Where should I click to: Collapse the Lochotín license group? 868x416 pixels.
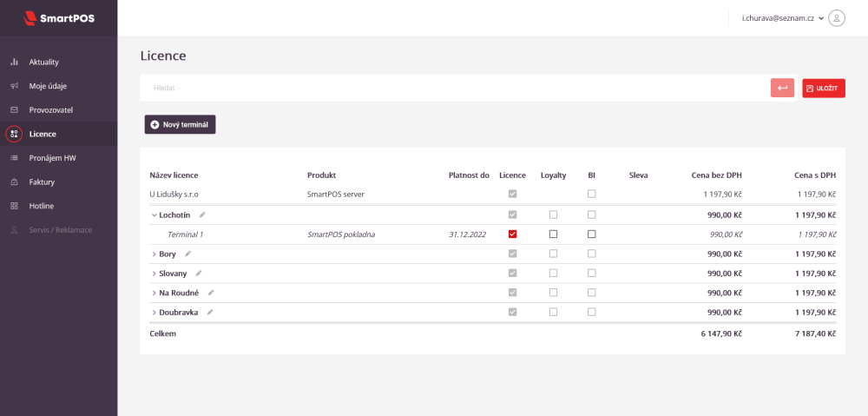click(154, 215)
